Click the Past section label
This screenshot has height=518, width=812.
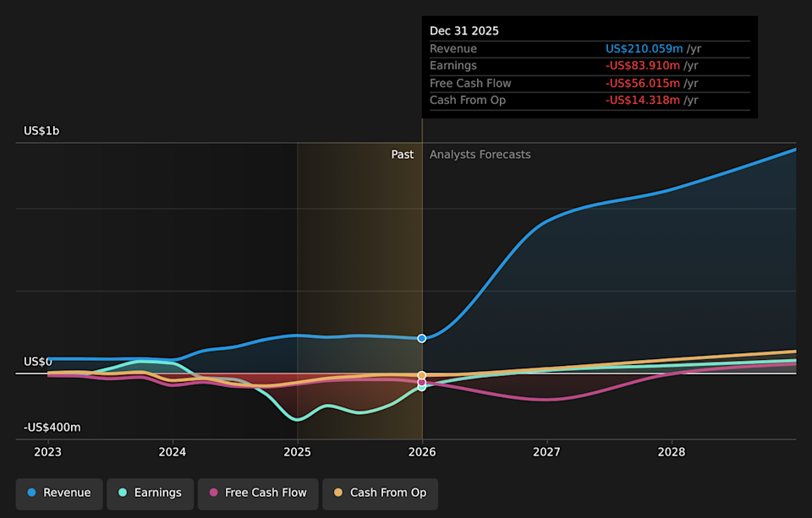pyautogui.click(x=402, y=155)
